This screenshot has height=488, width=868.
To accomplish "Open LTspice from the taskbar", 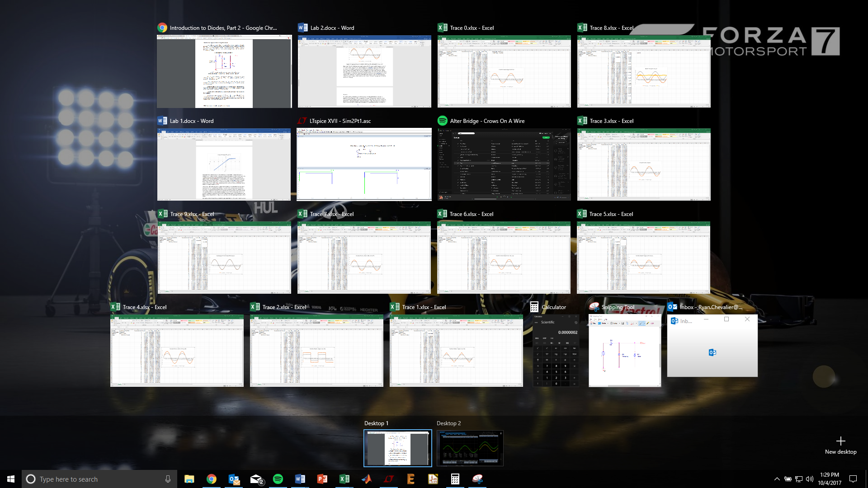I will pos(389,479).
